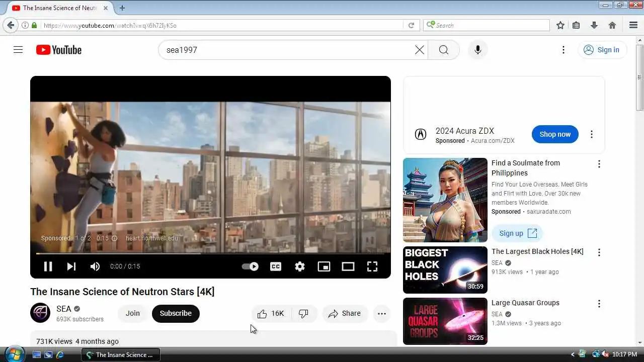Open a new browser tab
This screenshot has width=644, height=362.
(122, 8)
